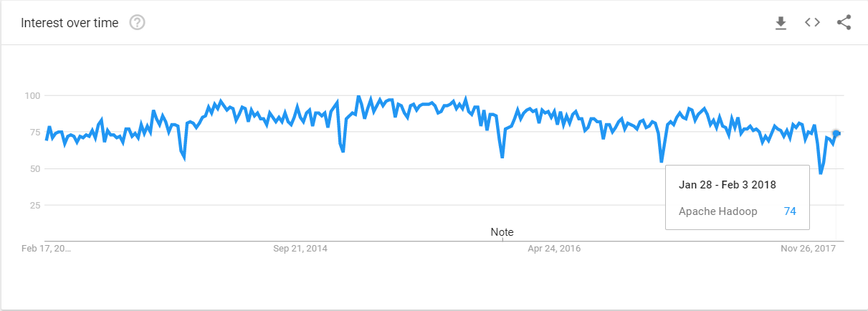The width and height of the screenshot is (868, 311).
Task: Click the 100 y-axis gridline label
Action: 31,95
